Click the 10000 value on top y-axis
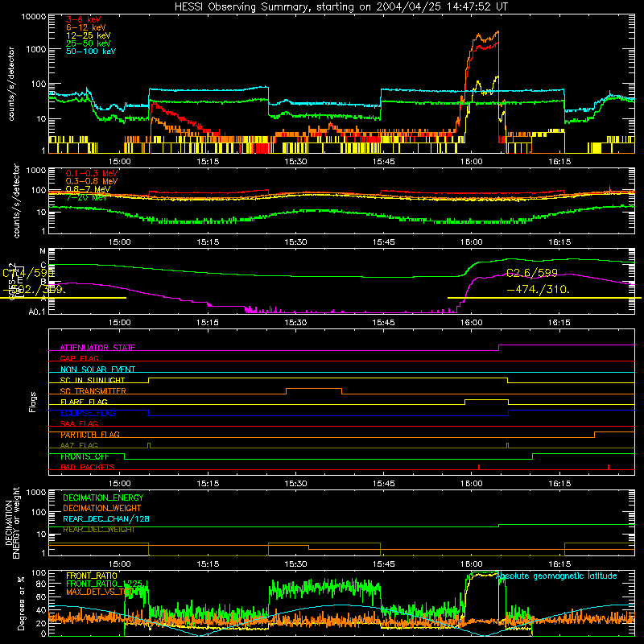The width and height of the screenshot is (644, 644). (34, 17)
